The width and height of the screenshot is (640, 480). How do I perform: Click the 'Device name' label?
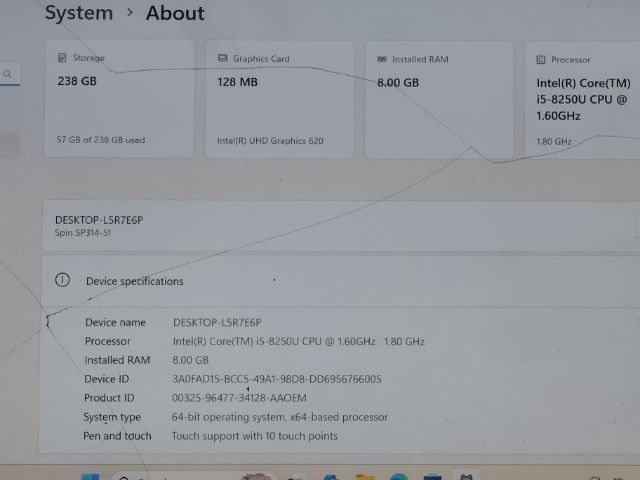116,322
